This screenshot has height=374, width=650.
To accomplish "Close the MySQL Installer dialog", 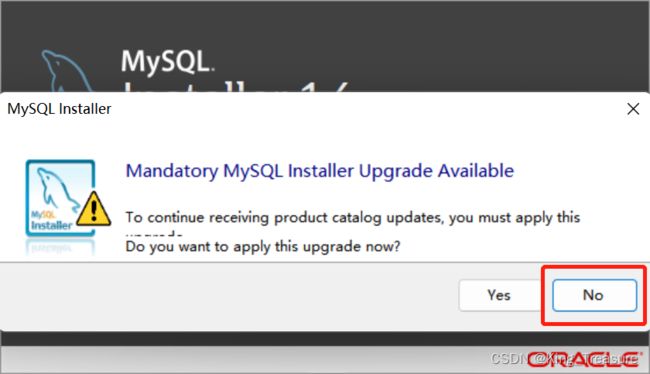I will [633, 109].
